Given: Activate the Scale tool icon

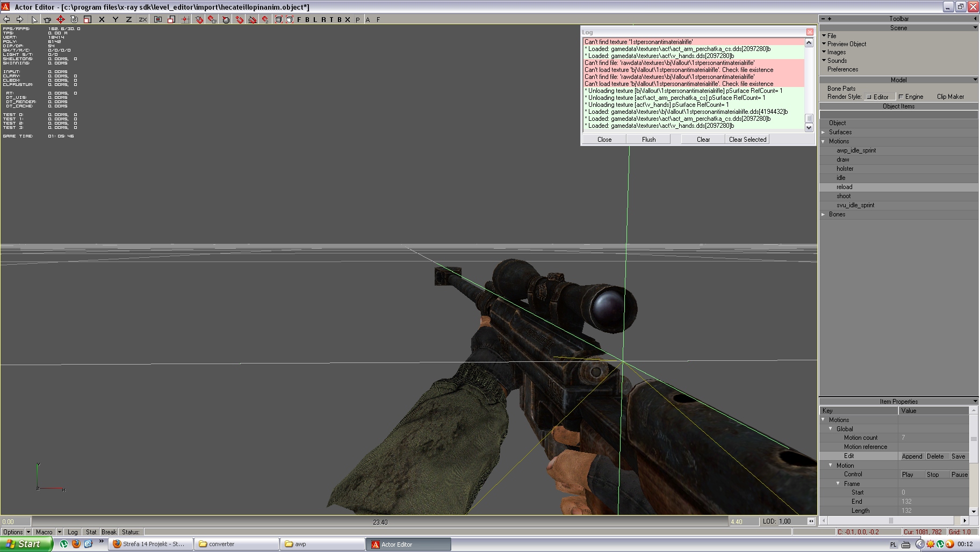Looking at the screenshot, I should [87, 19].
